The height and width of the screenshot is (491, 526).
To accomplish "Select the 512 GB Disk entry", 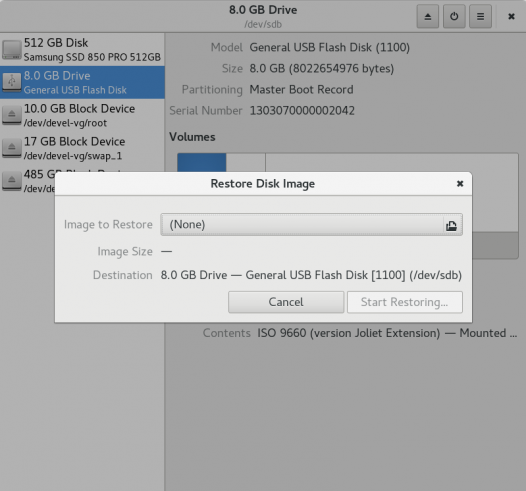I will [x=82, y=49].
